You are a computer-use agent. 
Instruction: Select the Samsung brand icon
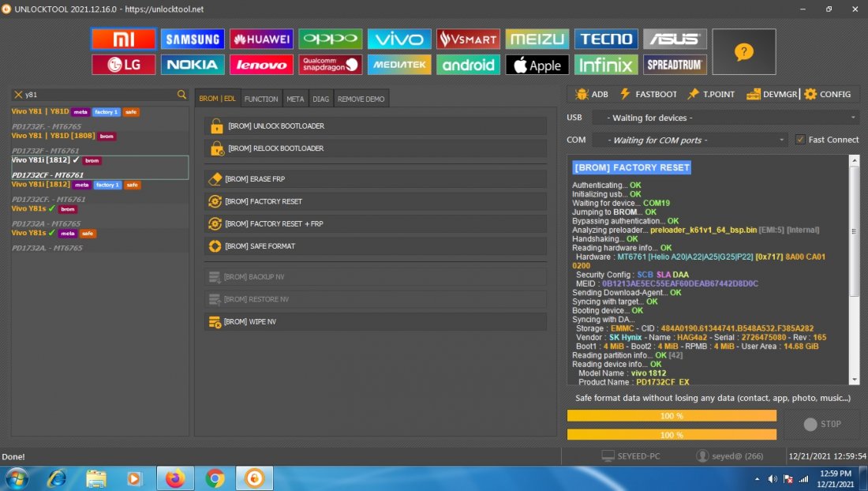click(193, 39)
